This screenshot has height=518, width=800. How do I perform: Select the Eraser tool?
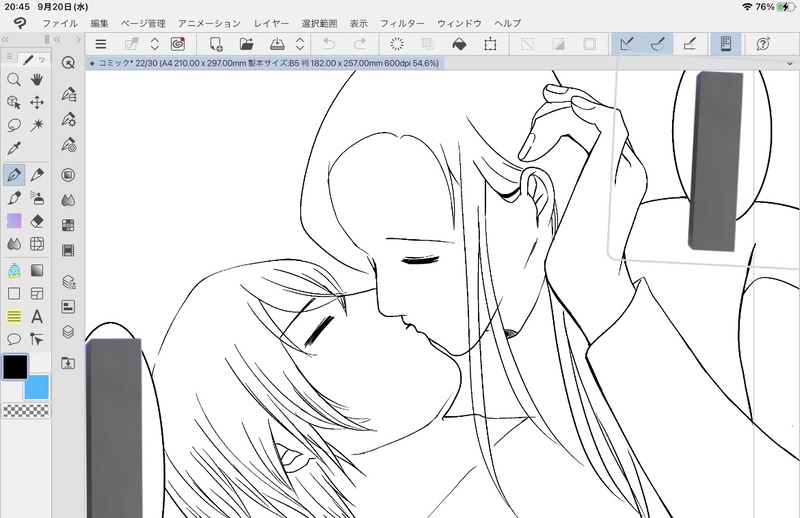pos(37,221)
